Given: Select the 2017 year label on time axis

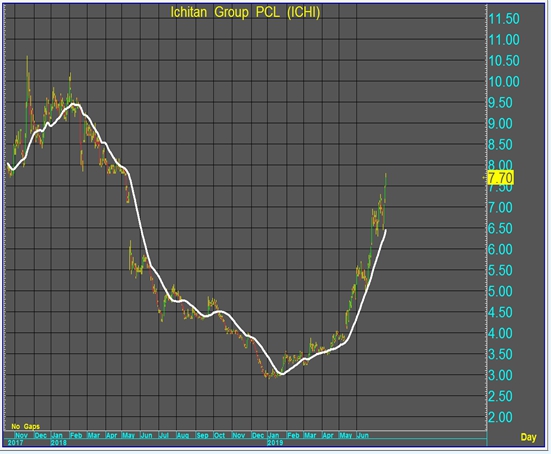Looking at the screenshot, I should pos(15,443).
